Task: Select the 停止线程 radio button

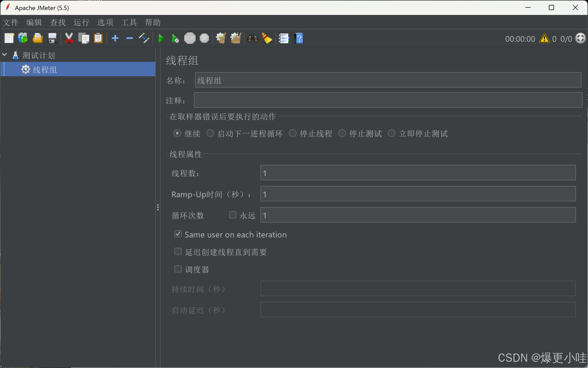Action: coord(292,133)
